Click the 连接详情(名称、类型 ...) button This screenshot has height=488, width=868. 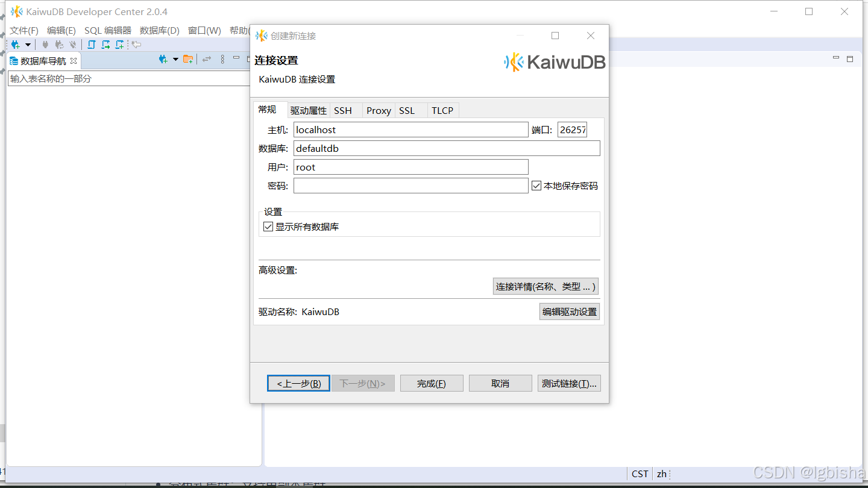(546, 287)
